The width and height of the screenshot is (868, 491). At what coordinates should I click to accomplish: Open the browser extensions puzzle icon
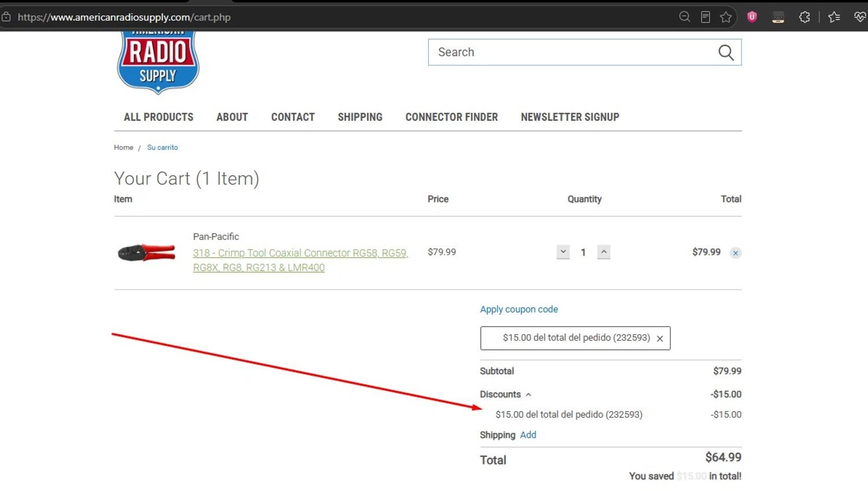point(804,17)
